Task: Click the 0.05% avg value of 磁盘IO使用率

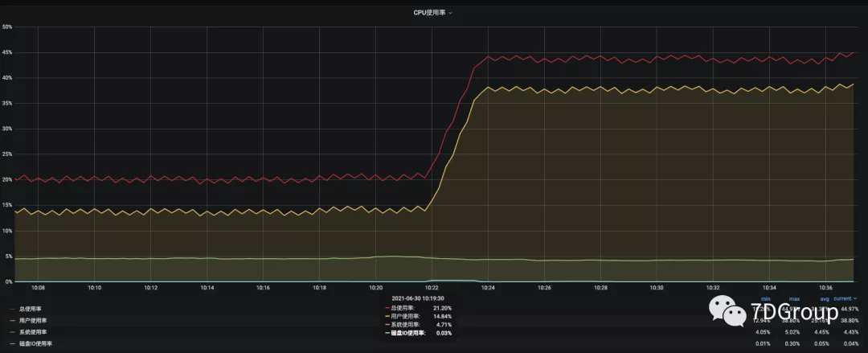Action: click(822, 343)
